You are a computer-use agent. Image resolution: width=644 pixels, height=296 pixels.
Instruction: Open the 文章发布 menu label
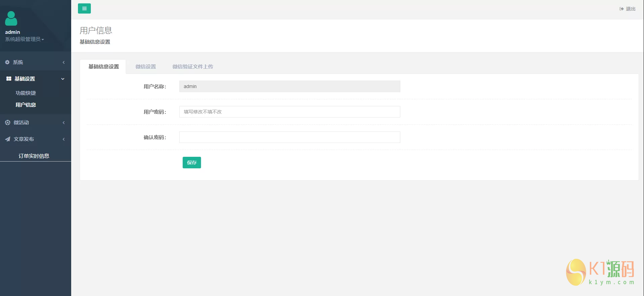24,139
